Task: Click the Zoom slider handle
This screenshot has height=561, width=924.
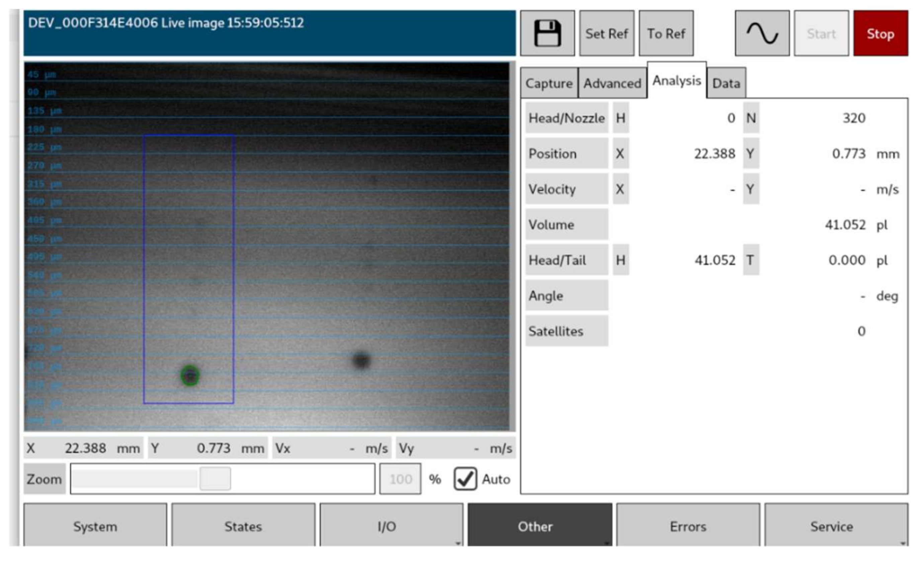Action: [x=215, y=479]
